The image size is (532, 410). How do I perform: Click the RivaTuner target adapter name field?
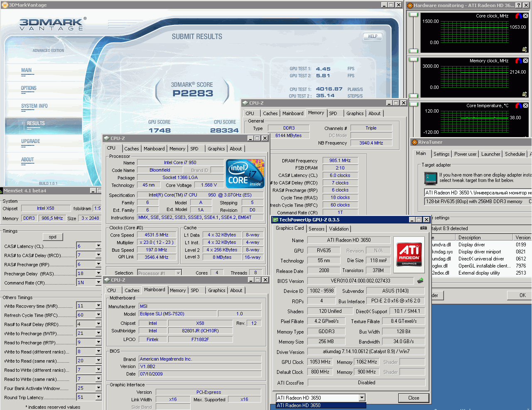478,193
